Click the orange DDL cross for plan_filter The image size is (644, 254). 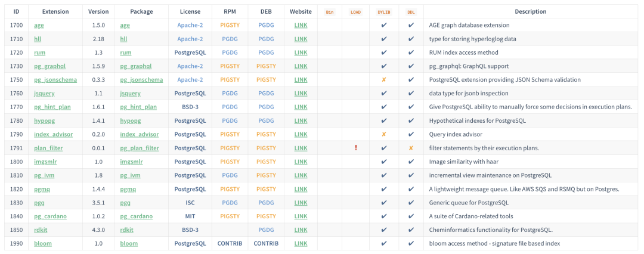coord(411,148)
